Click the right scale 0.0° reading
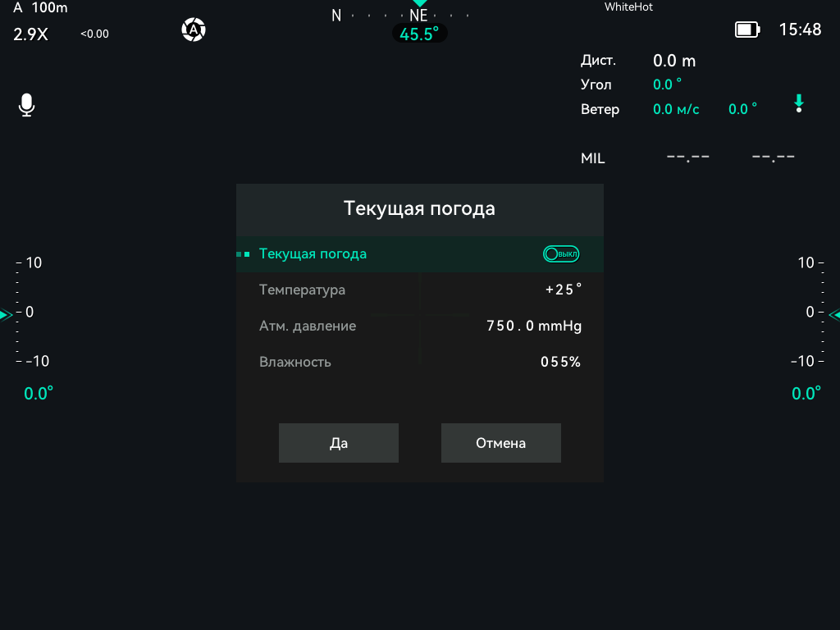The width and height of the screenshot is (840, 630). pos(806,394)
